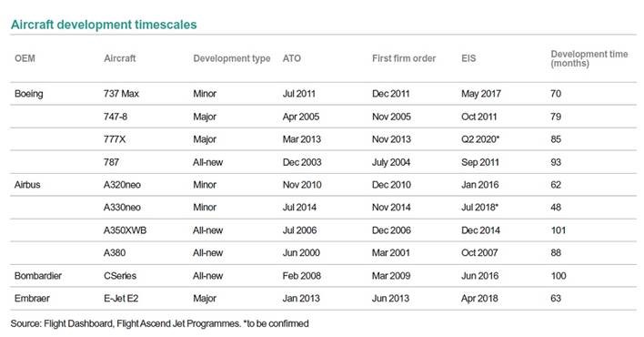
Task: Click the Airbus OEM cell
Action: coord(27,185)
